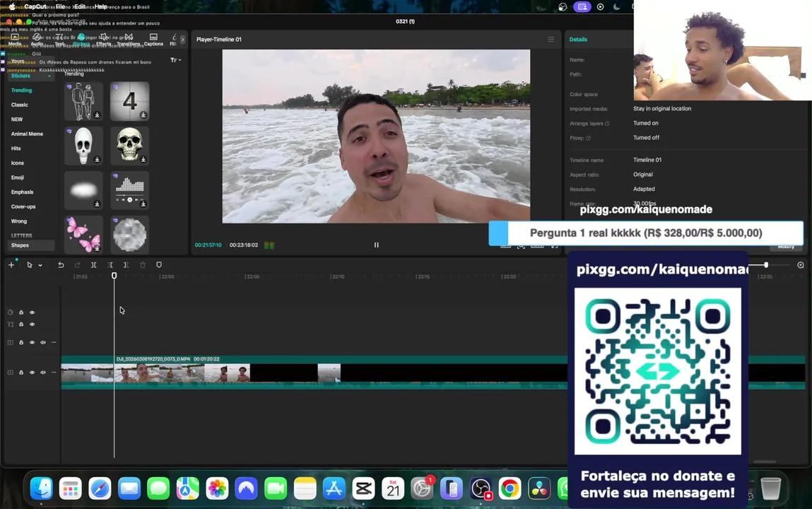Open the Edit menu

(80, 7)
